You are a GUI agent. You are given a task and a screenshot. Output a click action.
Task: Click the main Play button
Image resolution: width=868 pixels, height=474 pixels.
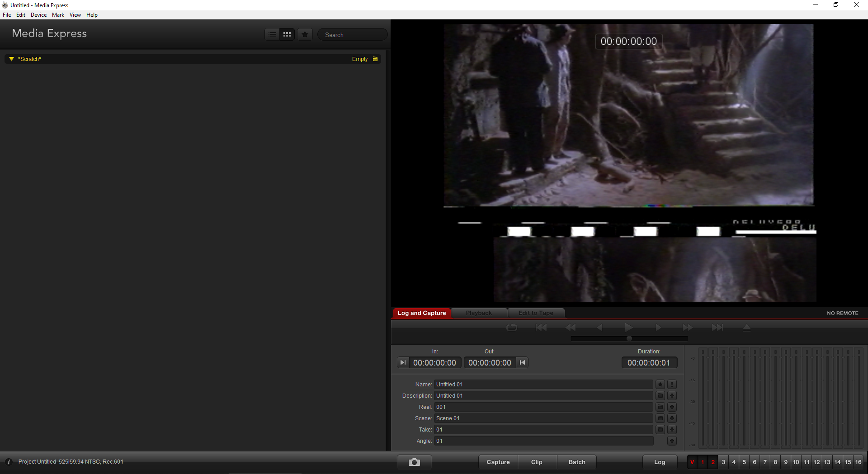(629, 327)
